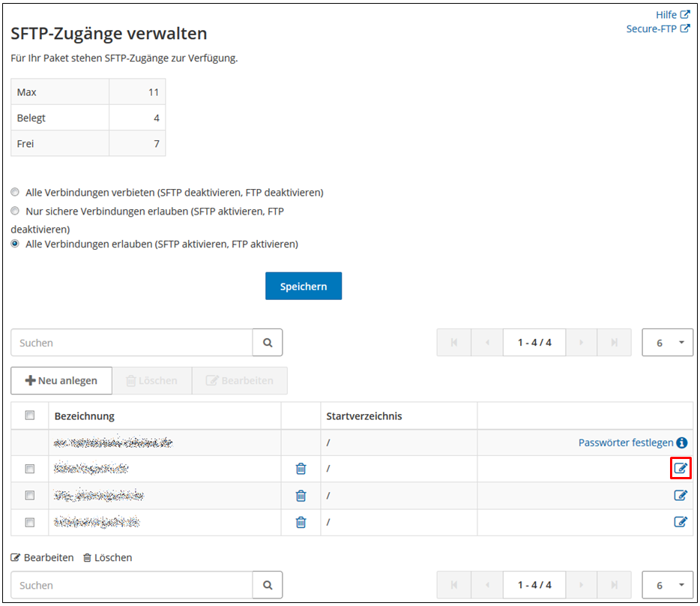Open the edit pencil icon on the last row
Viewport: 700px width, 606px height.
coord(681,522)
